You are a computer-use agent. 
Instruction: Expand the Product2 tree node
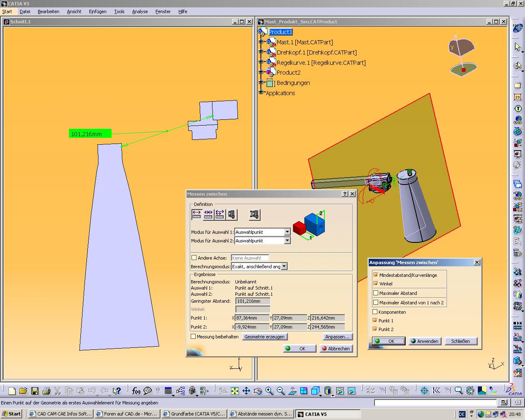(x=261, y=72)
